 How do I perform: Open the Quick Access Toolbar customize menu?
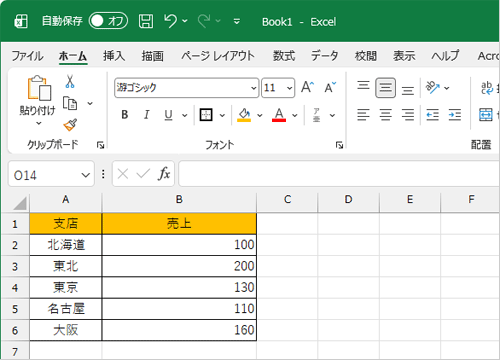click(237, 22)
